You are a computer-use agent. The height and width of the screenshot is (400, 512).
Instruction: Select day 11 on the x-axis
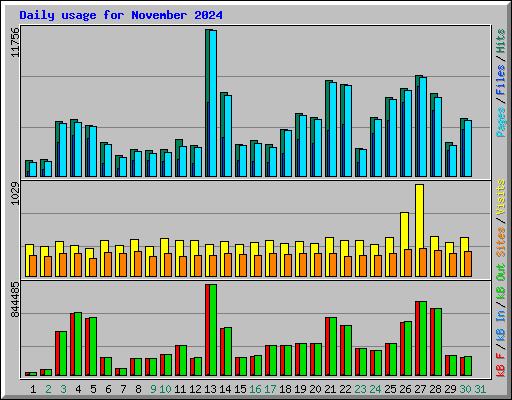point(180,389)
